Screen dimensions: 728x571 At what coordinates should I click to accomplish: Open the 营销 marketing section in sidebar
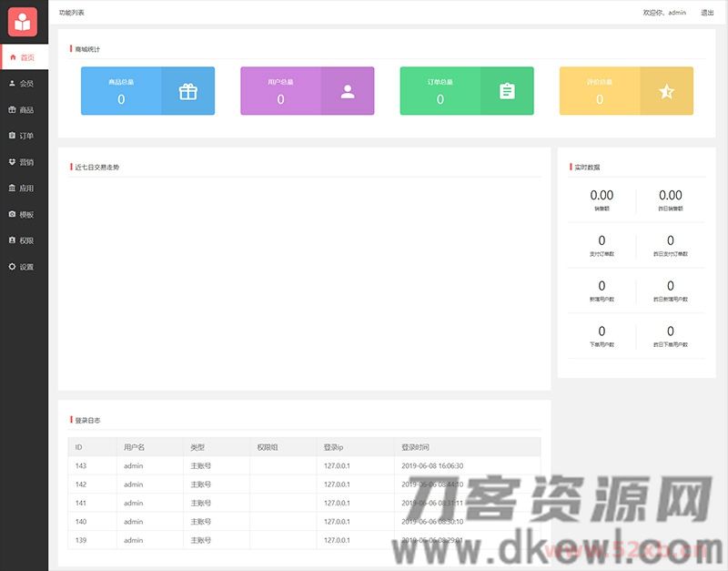(x=24, y=162)
